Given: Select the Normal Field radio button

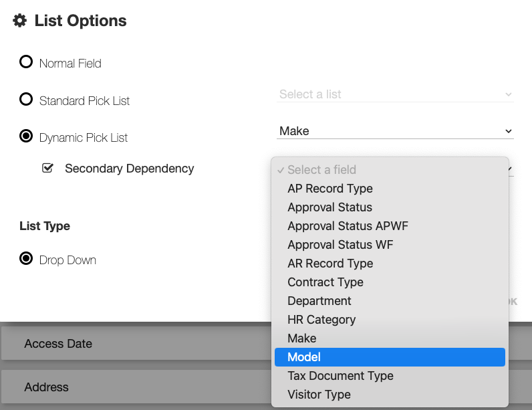Looking at the screenshot, I should click(x=26, y=63).
